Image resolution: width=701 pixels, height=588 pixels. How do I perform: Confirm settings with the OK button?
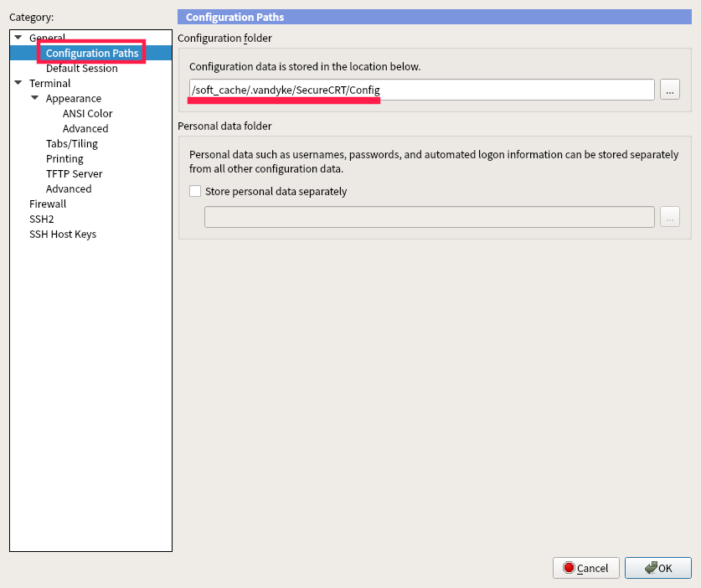click(x=658, y=568)
